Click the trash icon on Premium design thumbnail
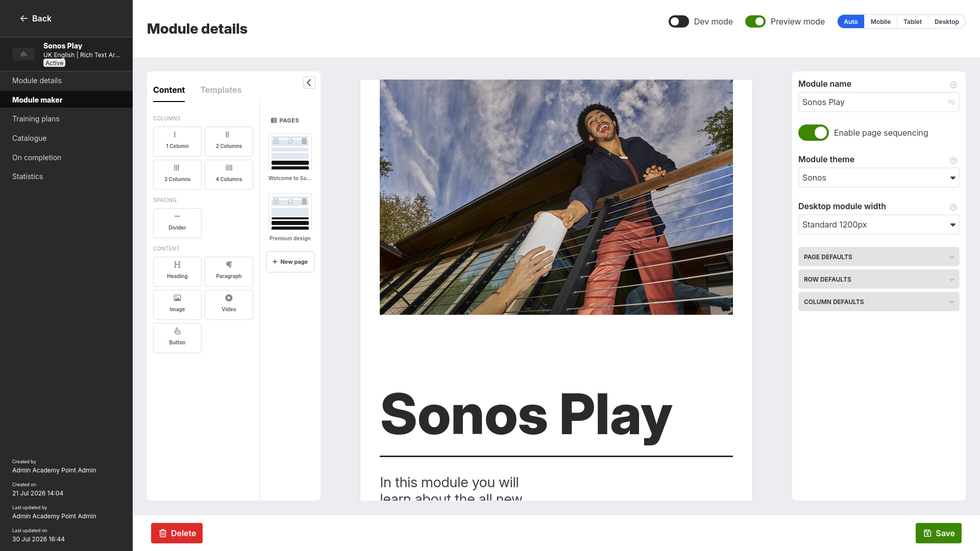 tap(304, 202)
